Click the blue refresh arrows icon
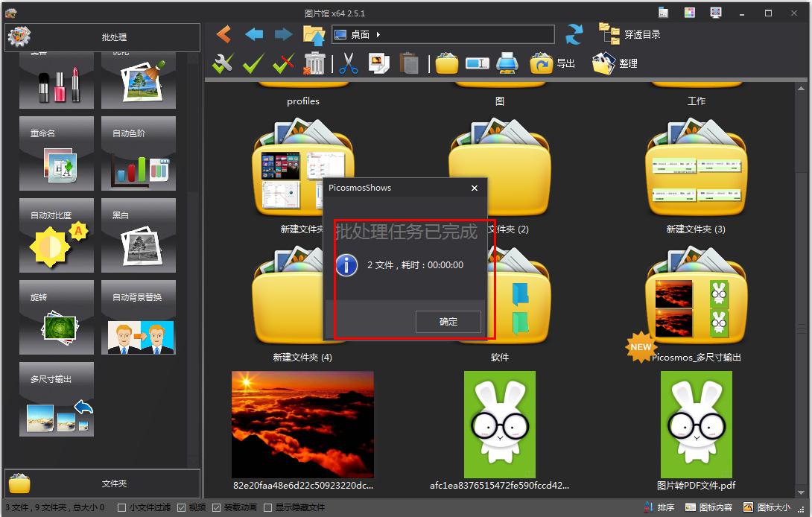The image size is (812, 517). tap(574, 34)
